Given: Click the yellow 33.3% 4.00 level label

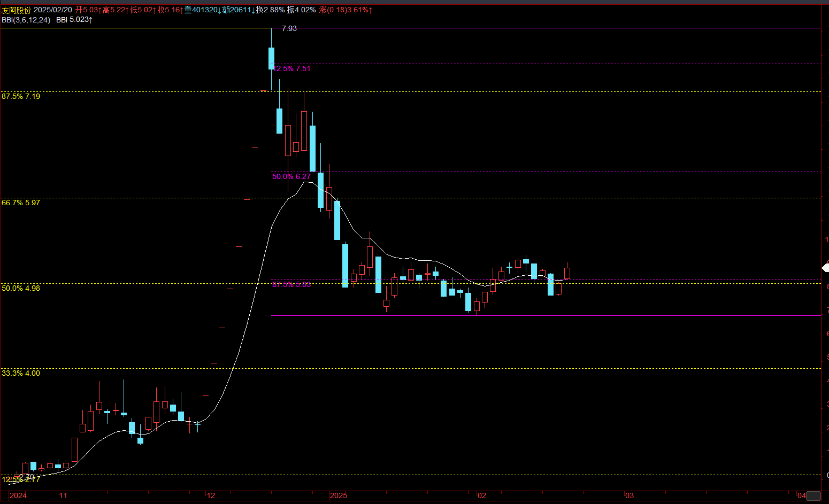Looking at the screenshot, I should pos(21,373).
